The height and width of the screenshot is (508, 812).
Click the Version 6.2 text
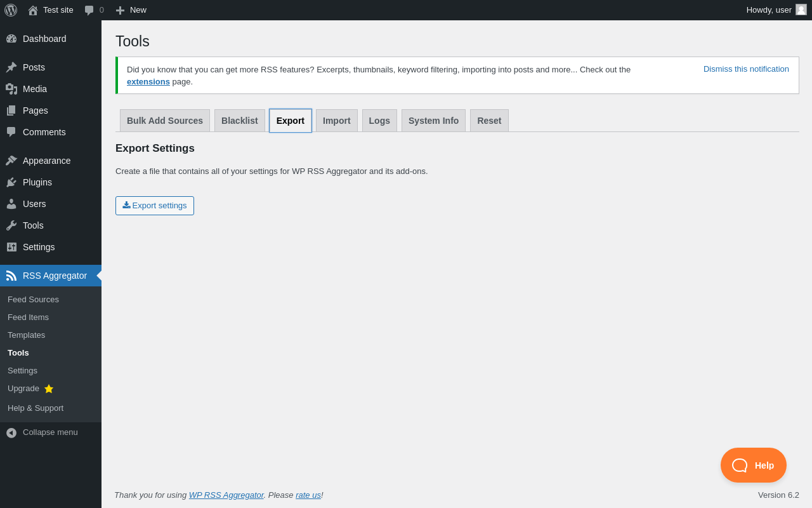(x=778, y=495)
